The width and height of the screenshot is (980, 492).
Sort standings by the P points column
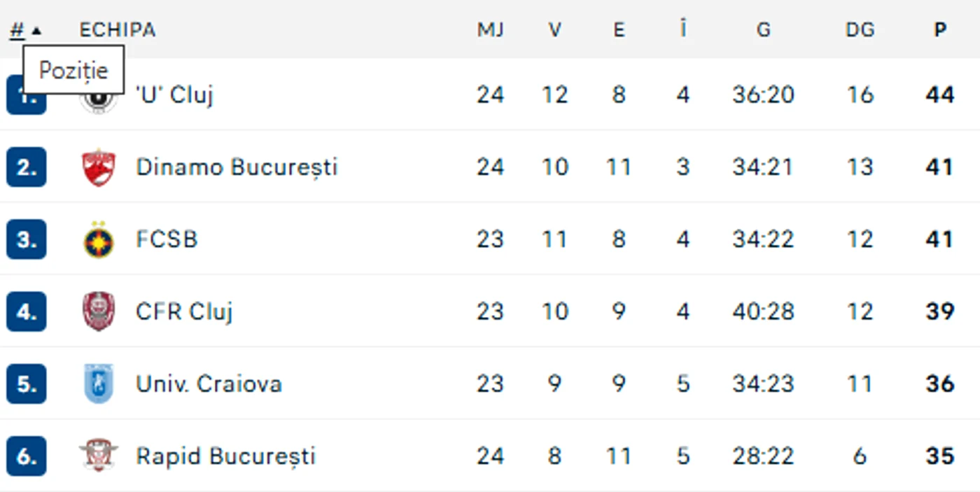click(940, 30)
